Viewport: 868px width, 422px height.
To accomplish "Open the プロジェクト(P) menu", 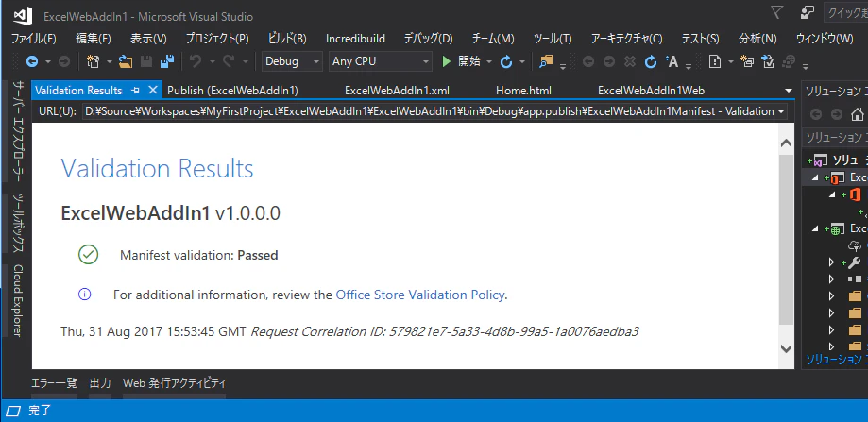I will pos(217,39).
